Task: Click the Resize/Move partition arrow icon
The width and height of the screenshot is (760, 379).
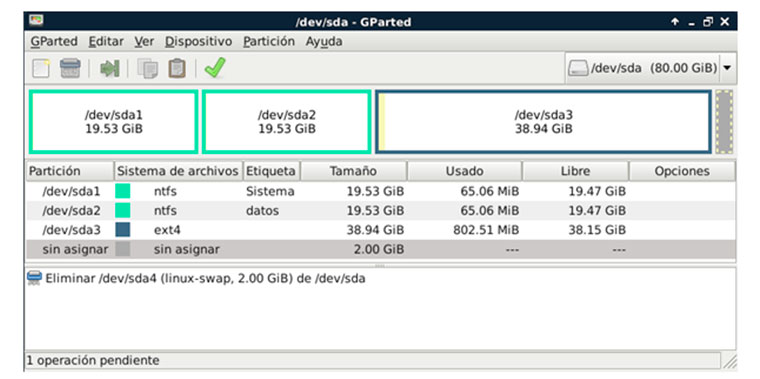Action: 110,68
